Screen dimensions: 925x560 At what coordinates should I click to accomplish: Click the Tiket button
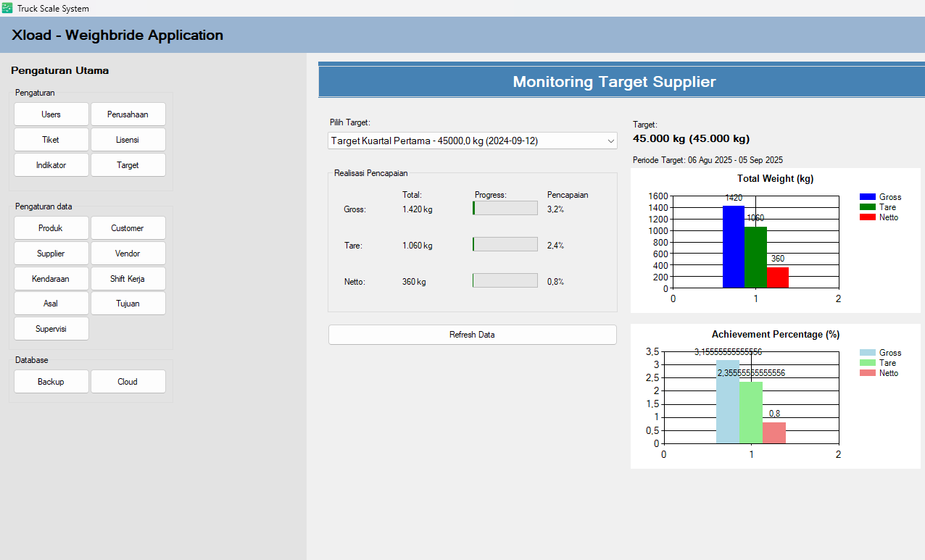click(51, 140)
